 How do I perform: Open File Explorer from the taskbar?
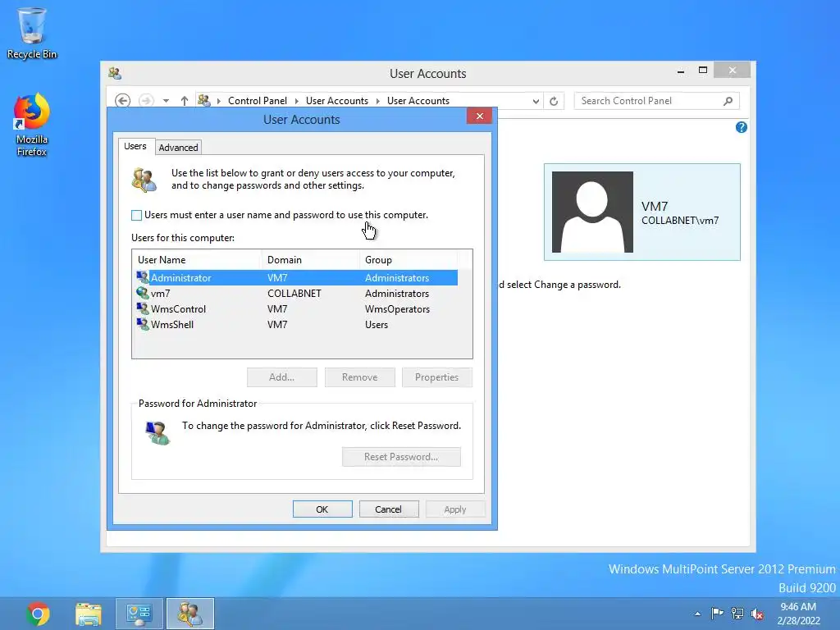[x=89, y=614]
